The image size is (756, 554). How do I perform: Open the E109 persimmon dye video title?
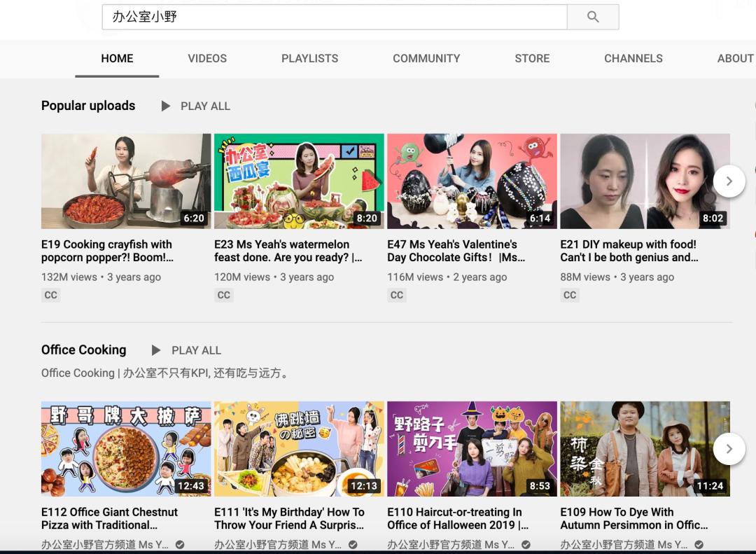tap(633, 518)
